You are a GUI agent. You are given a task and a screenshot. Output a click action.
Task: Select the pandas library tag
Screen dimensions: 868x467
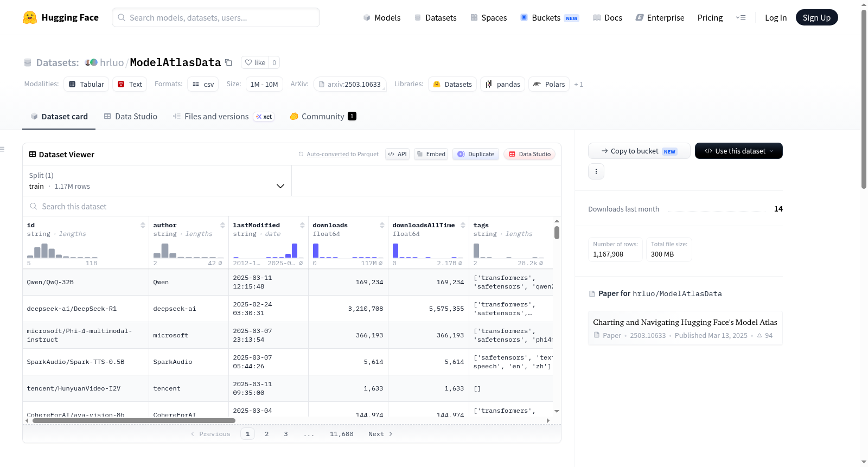pyautogui.click(x=503, y=84)
